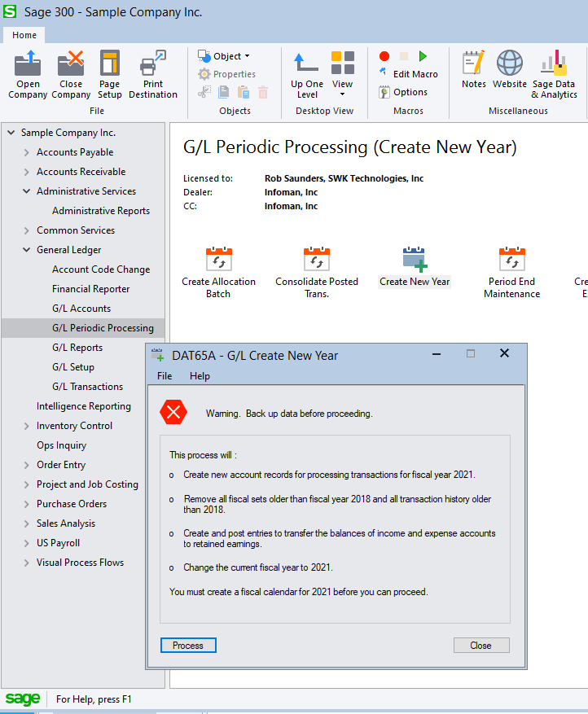The height and width of the screenshot is (714, 588).
Task: Click the Sage 300 title bar app icon
Action: pos(10,11)
